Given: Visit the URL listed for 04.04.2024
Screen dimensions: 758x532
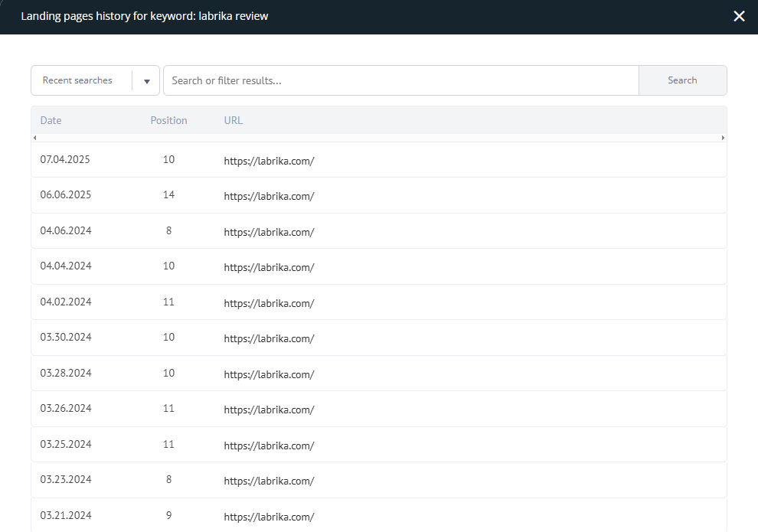Looking at the screenshot, I should coord(269,267).
